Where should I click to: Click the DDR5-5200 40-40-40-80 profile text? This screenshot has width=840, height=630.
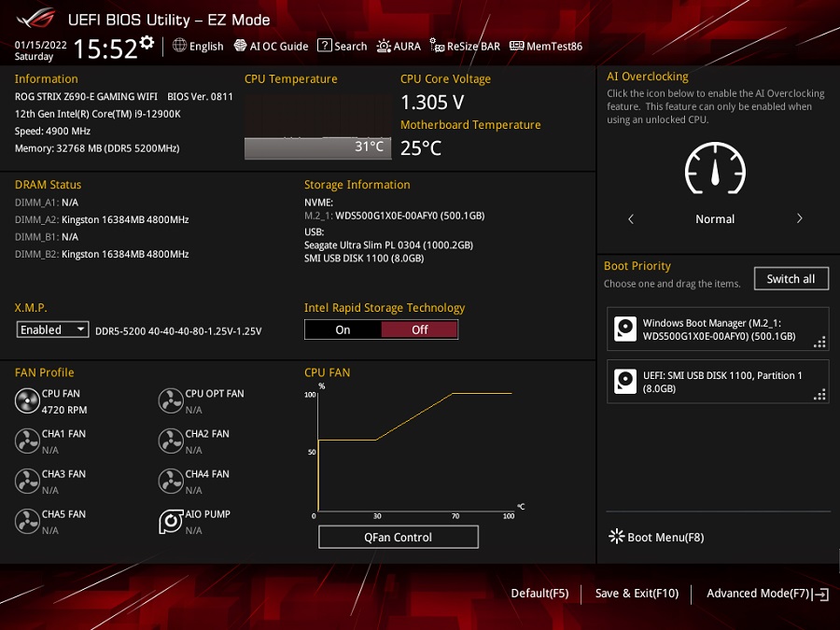point(178,331)
